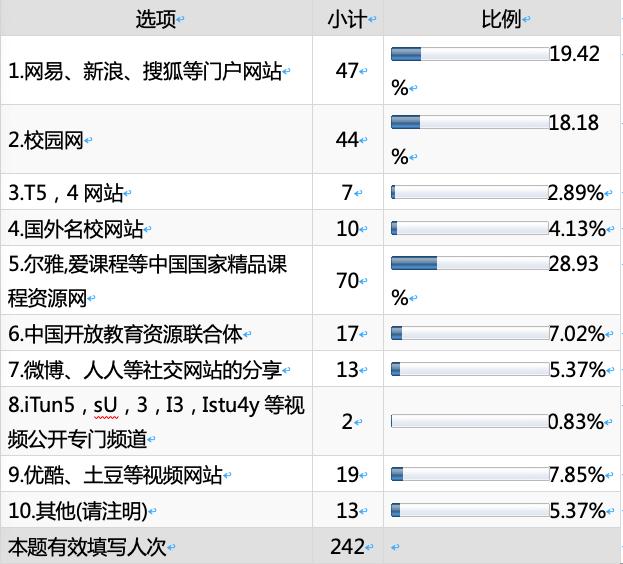Viewport: 623px width, 564px height.
Task: Click the count 7 cell
Action: pyautogui.click(x=347, y=192)
